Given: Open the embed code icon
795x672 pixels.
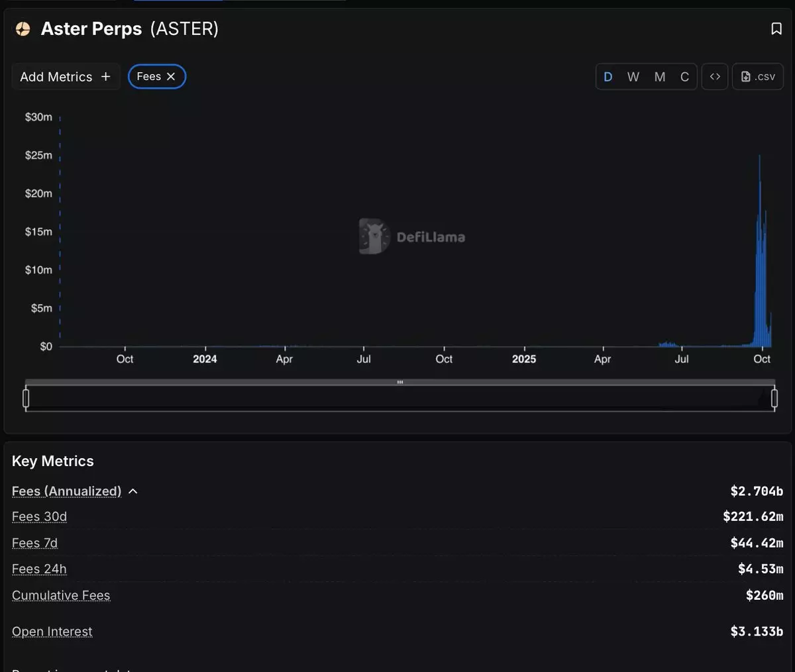Looking at the screenshot, I should [x=715, y=77].
